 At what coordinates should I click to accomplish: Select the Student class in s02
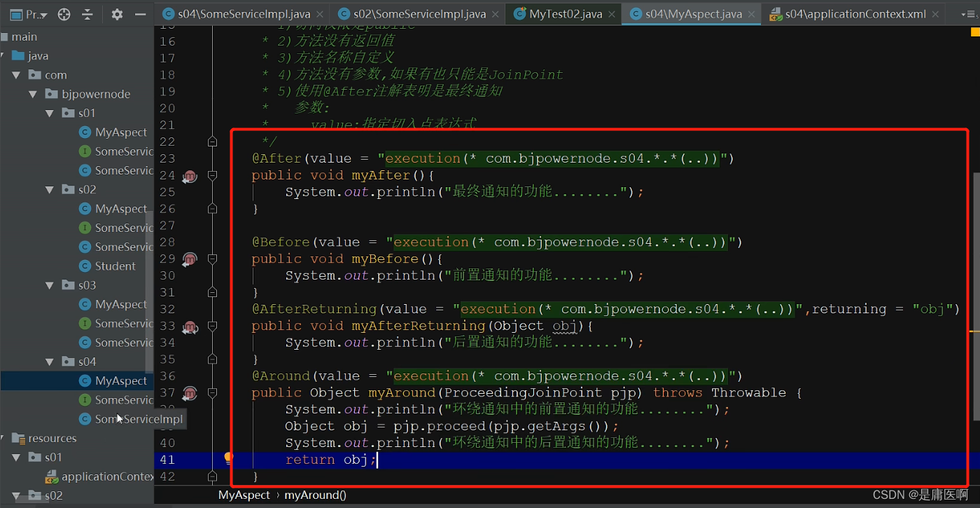pyautogui.click(x=107, y=266)
